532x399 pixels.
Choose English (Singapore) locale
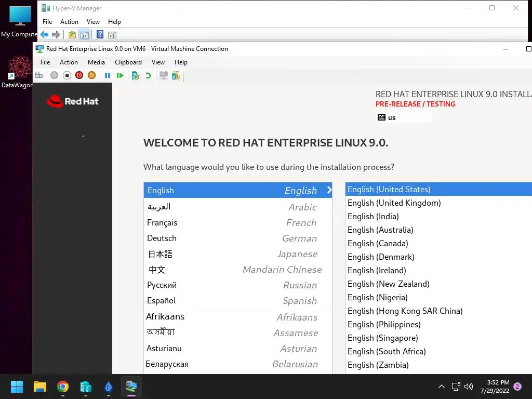pyautogui.click(x=438, y=338)
